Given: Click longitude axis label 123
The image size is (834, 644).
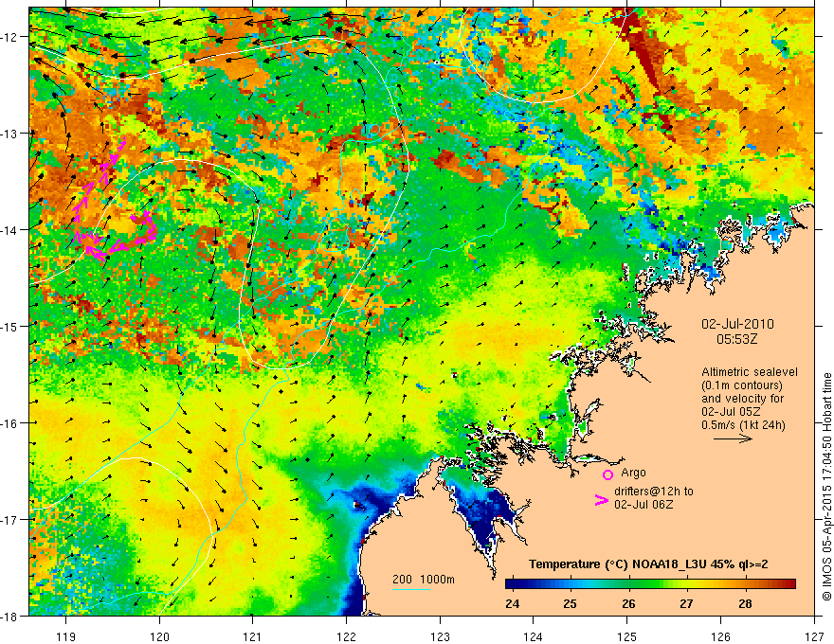Looking at the screenshot, I should tap(440, 636).
